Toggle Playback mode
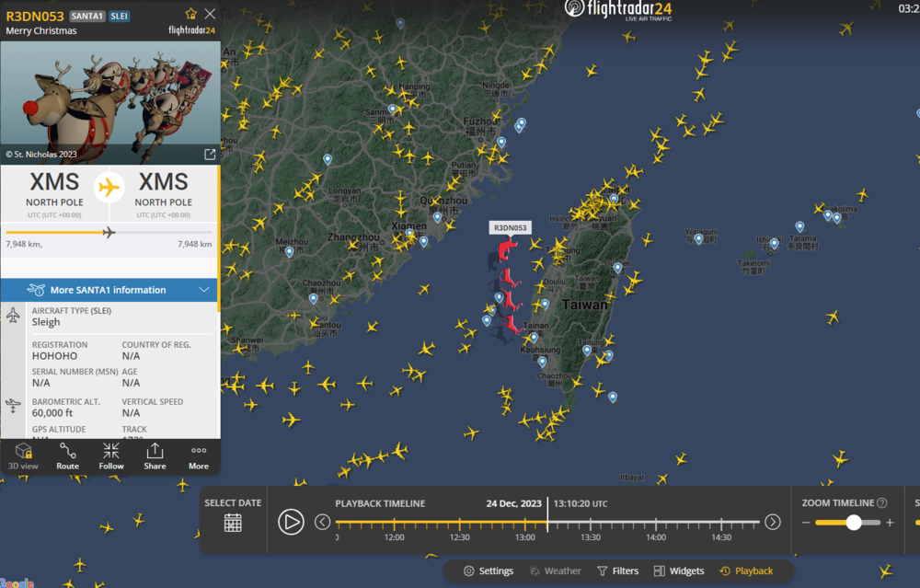Image resolution: width=920 pixels, height=588 pixels. tap(746, 571)
